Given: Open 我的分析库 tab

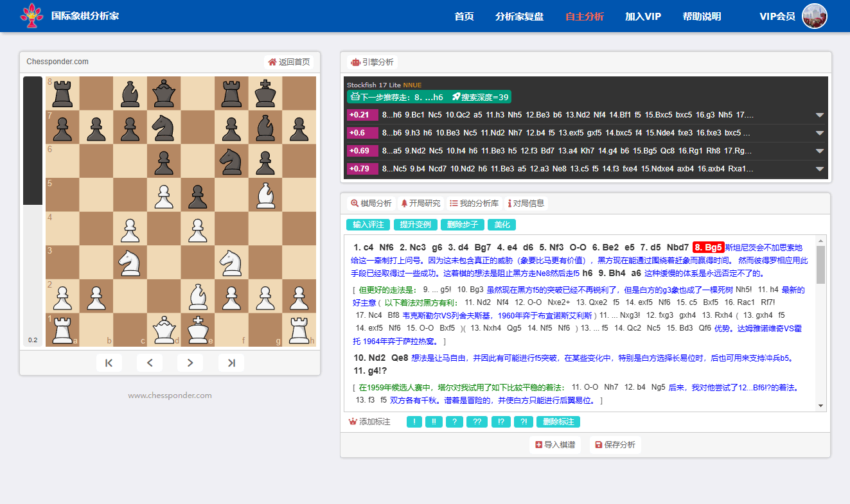Looking at the screenshot, I should pyautogui.click(x=474, y=204).
